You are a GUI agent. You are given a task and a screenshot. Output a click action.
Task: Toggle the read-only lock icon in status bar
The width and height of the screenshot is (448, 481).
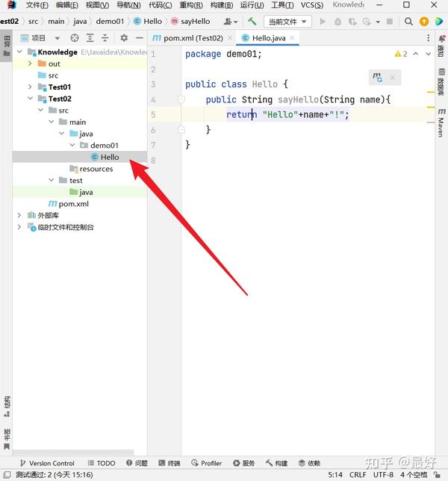[438, 474]
